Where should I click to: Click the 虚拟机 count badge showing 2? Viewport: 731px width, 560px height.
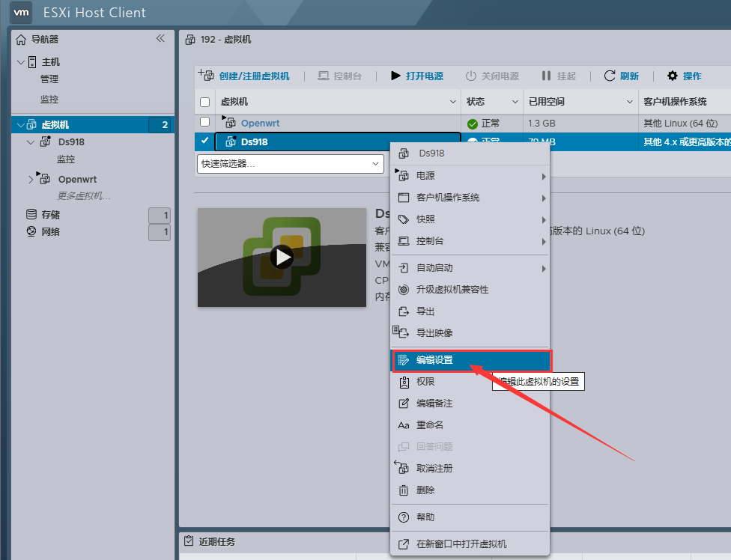coord(160,125)
